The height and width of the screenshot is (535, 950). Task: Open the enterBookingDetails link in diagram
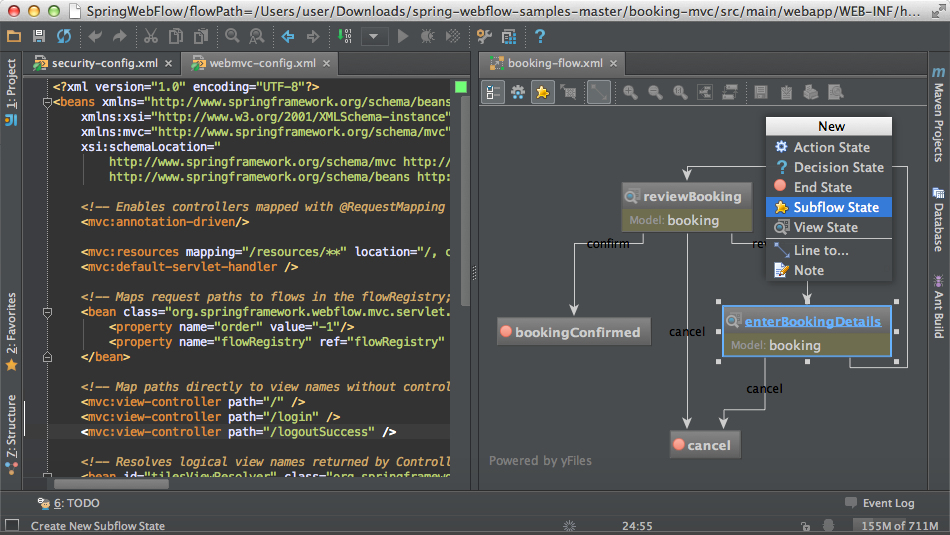(812, 322)
